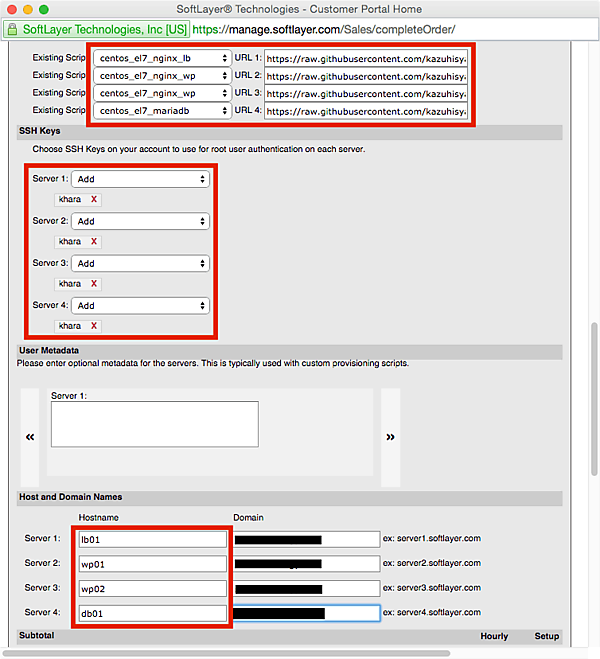Click the Hostname column heading
The width and height of the screenshot is (600, 659).
(x=99, y=518)
